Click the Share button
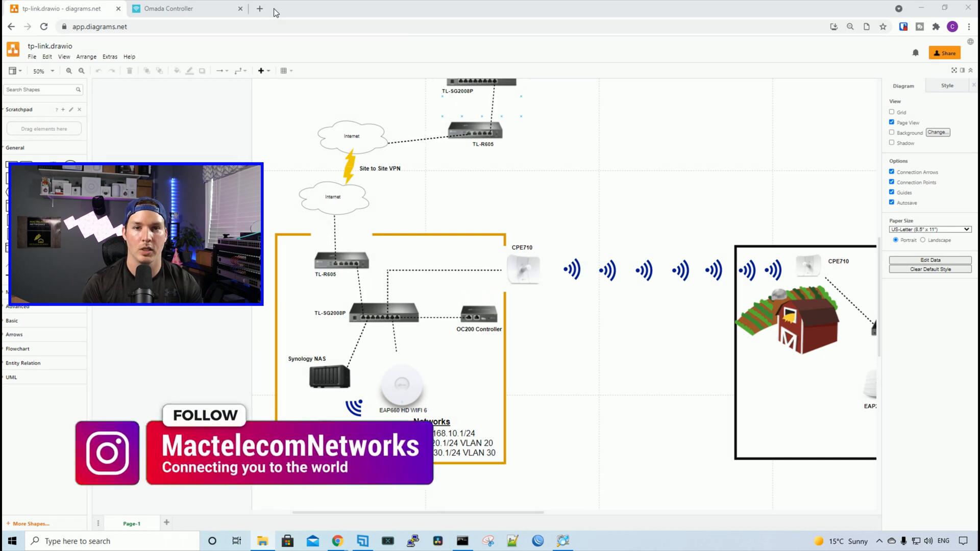The width and height of the screenshot is (980, 551). pos(944,53)
